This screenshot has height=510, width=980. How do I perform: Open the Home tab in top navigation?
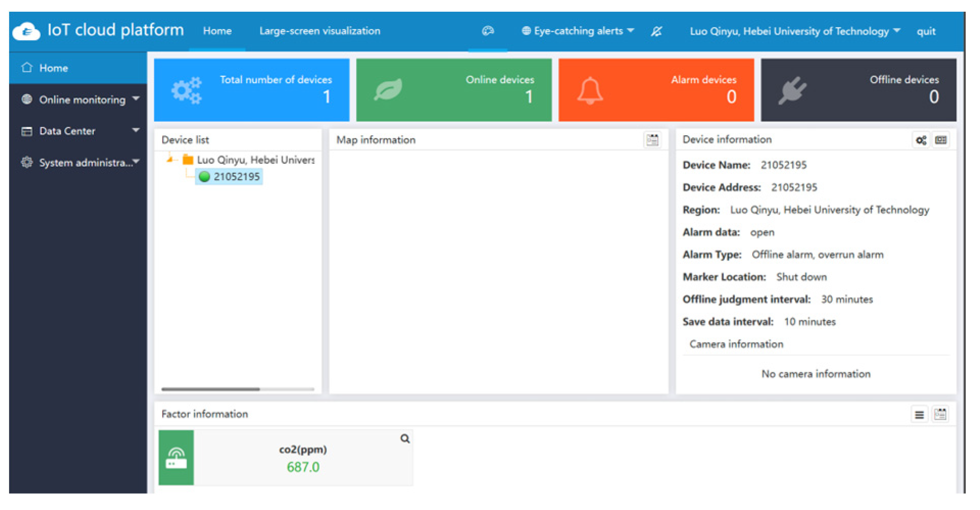[x=217, y=31]
